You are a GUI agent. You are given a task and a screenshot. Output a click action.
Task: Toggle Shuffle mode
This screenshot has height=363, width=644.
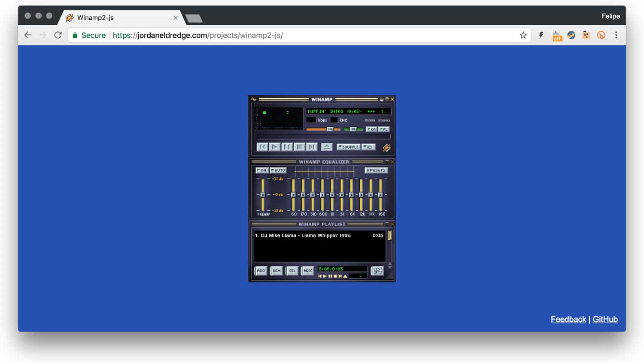click(349, 147)
